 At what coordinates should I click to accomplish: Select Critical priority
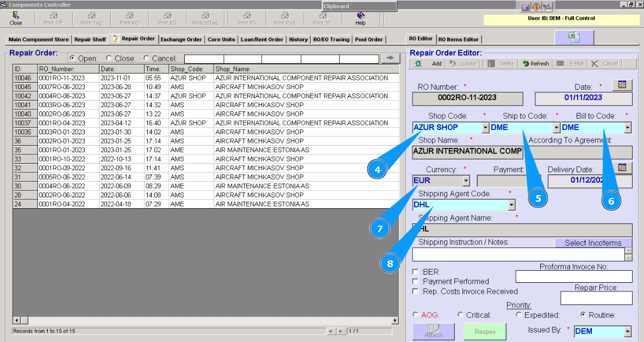(460, 314)
